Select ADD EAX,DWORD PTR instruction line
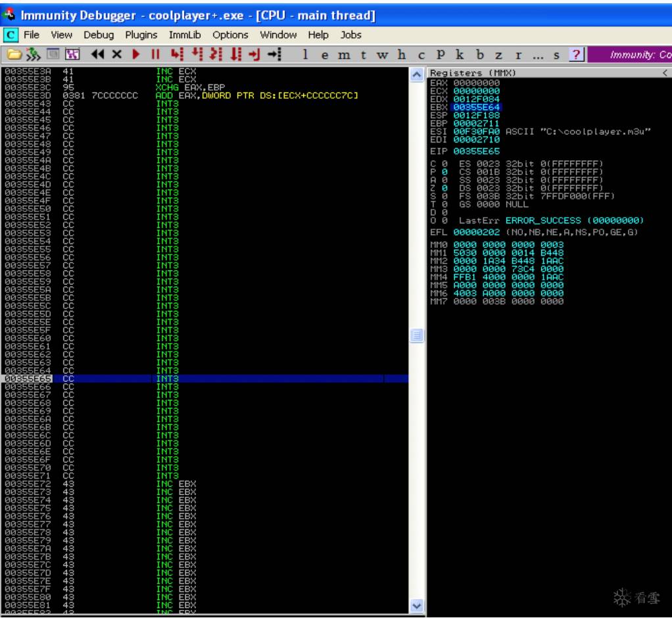The image size is (672, 618). 256,95
